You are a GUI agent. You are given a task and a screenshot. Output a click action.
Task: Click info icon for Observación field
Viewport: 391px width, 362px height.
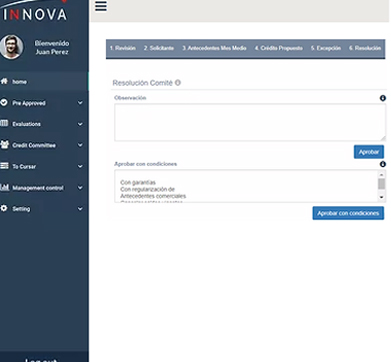click(383, 98)
